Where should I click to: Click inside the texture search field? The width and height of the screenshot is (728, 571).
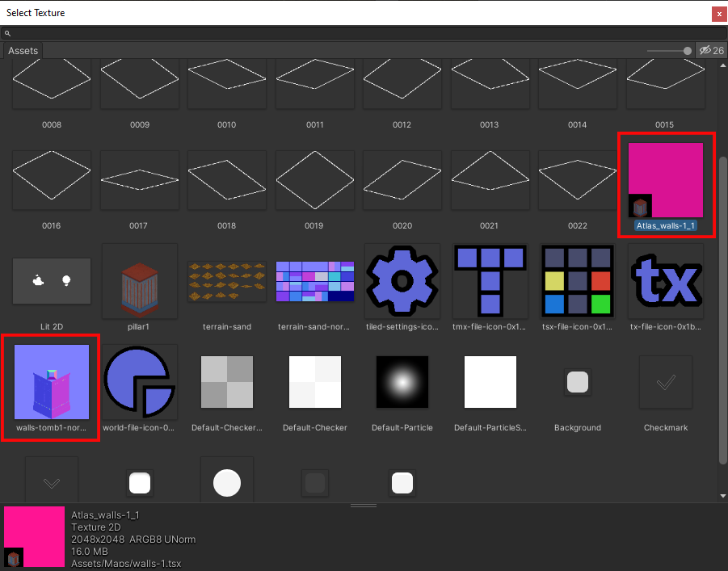162,33
